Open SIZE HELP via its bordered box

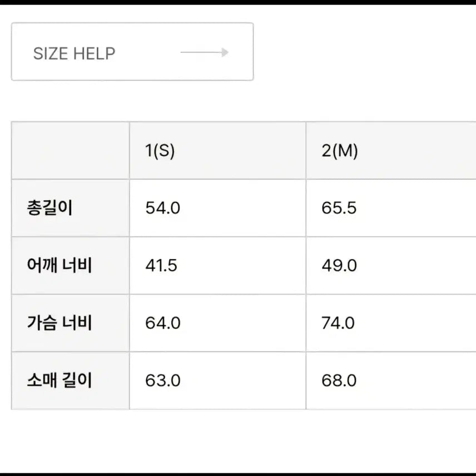coord(131,52)
